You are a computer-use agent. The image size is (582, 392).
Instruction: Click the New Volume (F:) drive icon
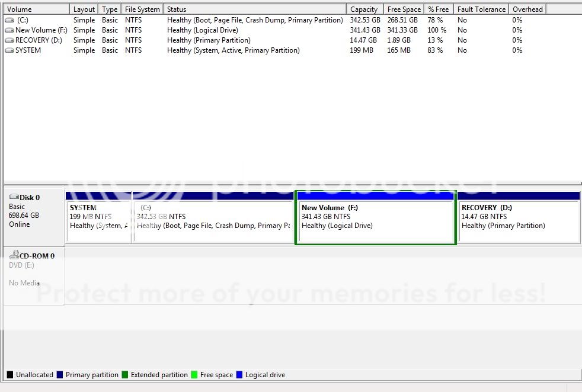[x=9, y=30]
